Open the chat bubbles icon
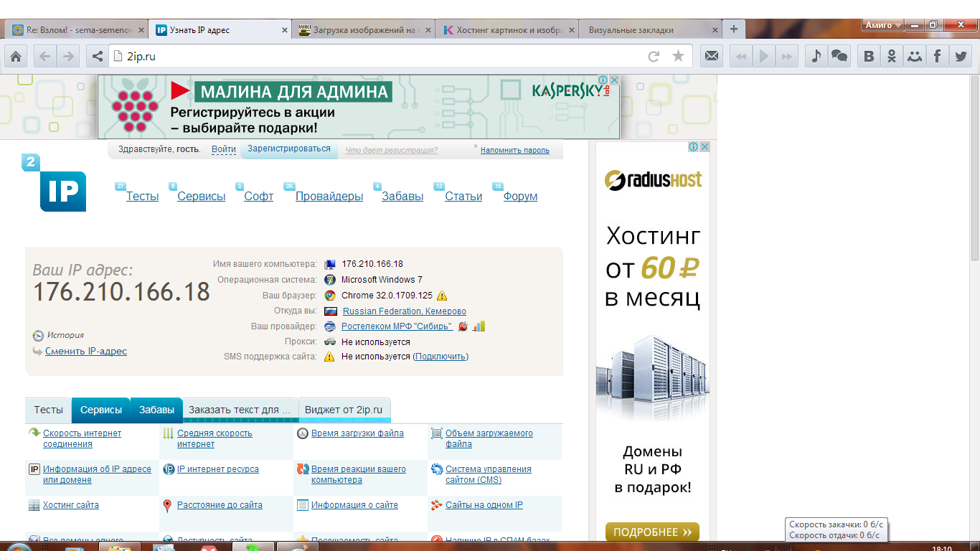This screenshot has height=551, width=980. (x=839, y=56)
